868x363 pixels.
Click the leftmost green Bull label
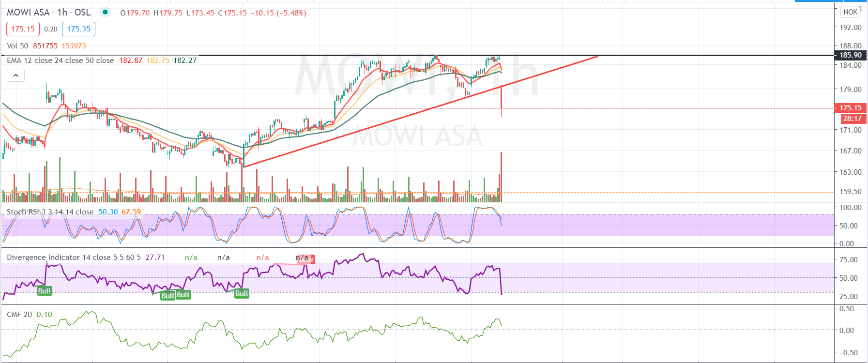[45, 291]
